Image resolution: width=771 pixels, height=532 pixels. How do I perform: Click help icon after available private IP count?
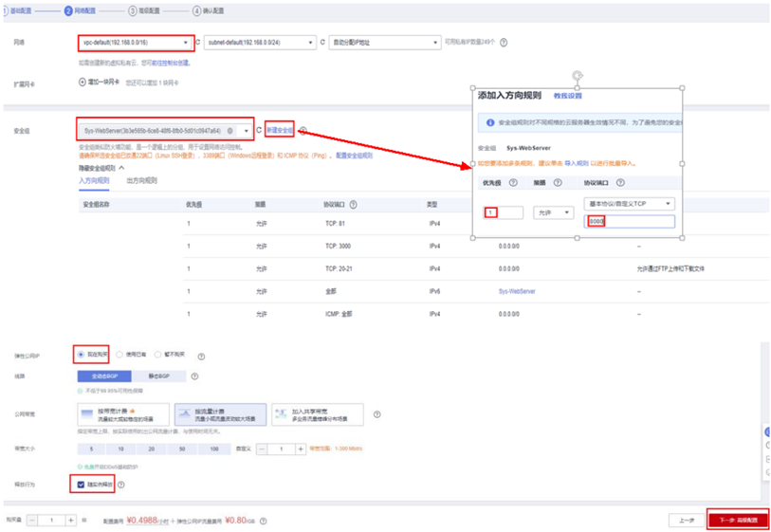[504, 43]
